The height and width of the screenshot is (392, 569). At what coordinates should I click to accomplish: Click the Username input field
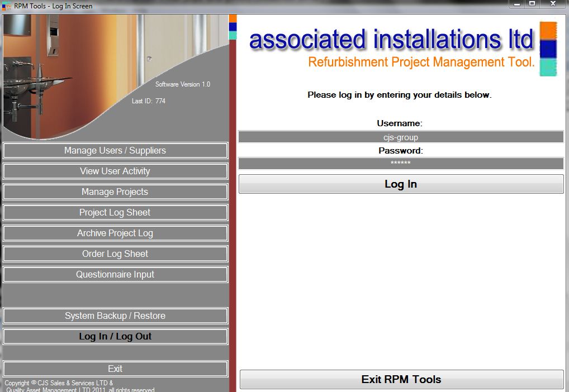pos(401,137)
